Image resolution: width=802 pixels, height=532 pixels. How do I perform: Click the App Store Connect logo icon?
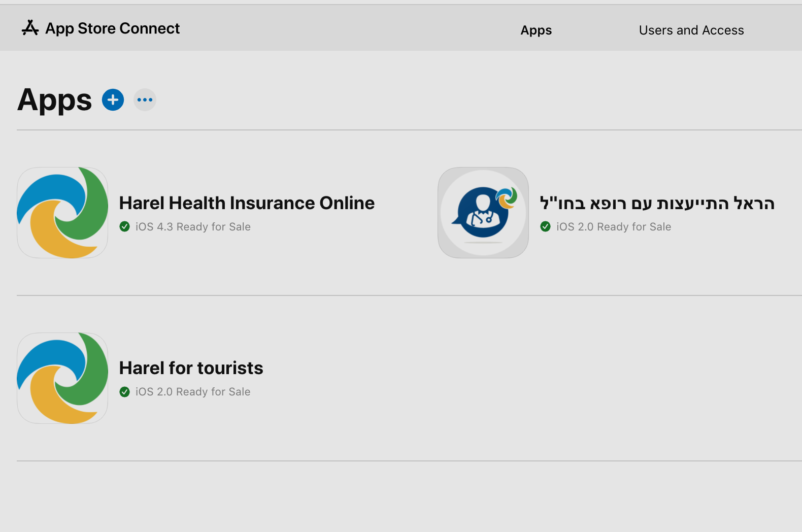[30, 28]
